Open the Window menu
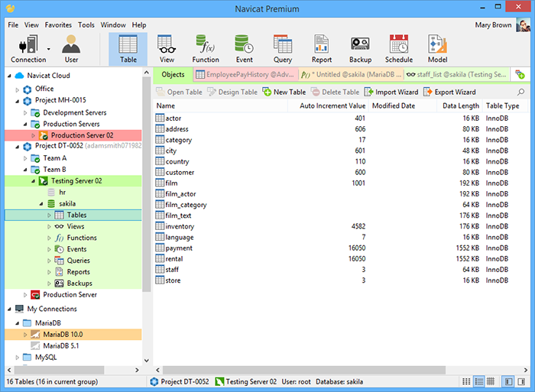This screenshot has width=535, height=392. click(113, 25)
